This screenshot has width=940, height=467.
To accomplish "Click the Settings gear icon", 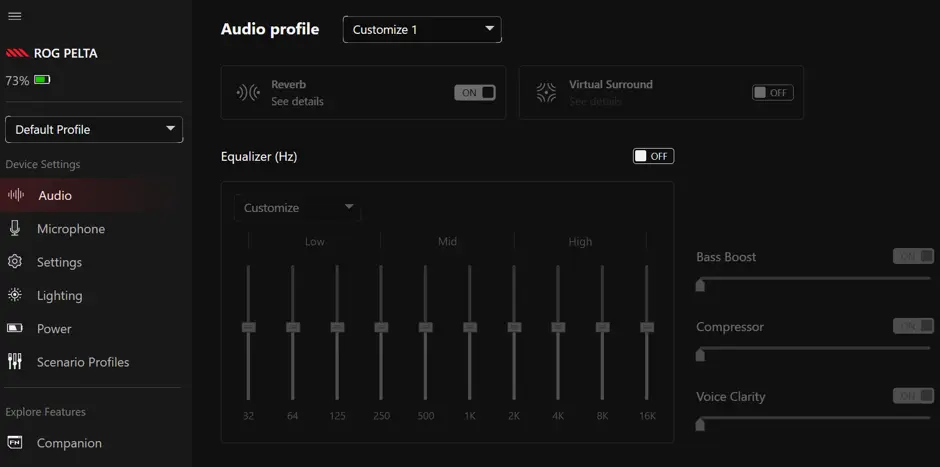I will click(x=15, y=262).
